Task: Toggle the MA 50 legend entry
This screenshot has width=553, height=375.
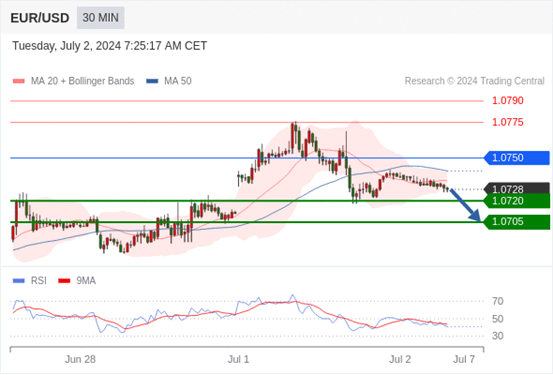Action: point(169,81)
